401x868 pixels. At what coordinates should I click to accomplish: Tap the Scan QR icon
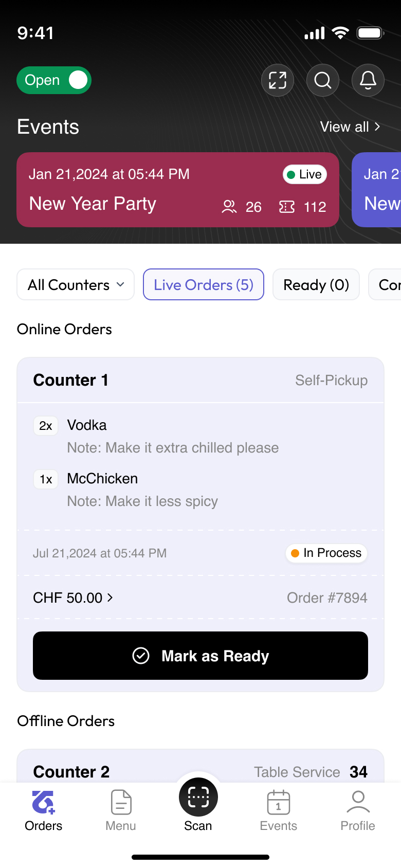pos(198,798)
